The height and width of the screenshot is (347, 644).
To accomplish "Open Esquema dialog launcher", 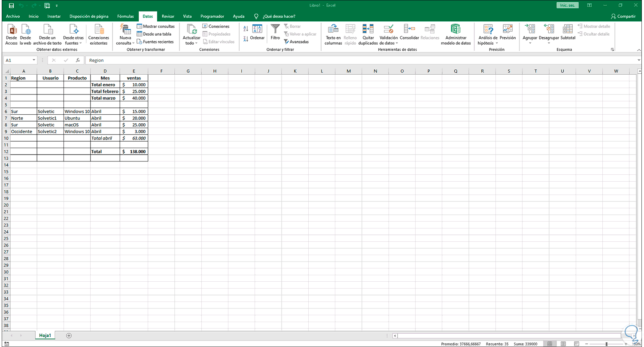I will coord(612,50).
